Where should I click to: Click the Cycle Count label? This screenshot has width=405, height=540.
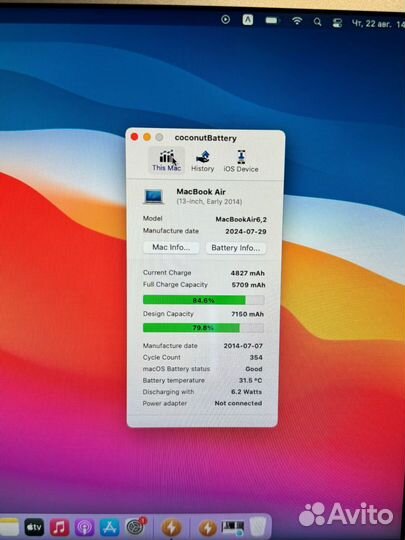pyautogui.click(x=162, y=357)
